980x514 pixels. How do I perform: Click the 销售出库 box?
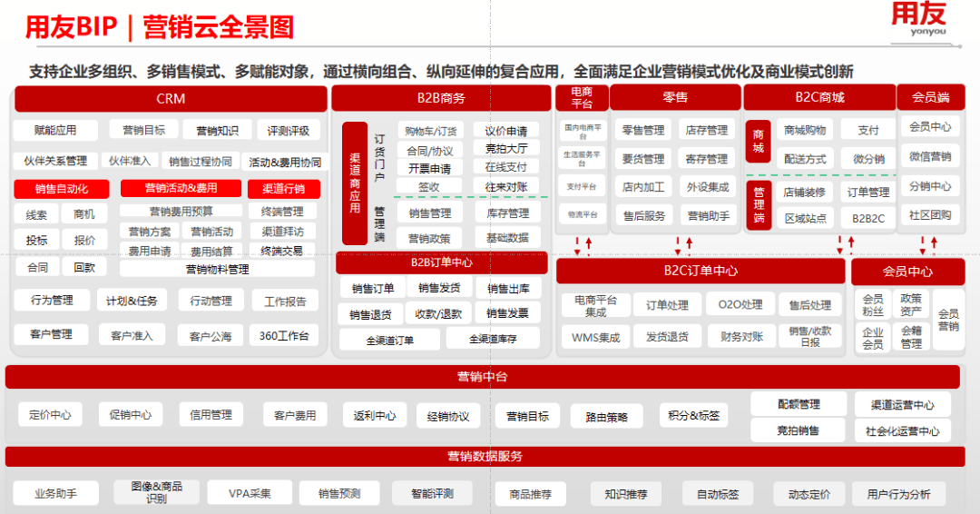coord(507,288)
